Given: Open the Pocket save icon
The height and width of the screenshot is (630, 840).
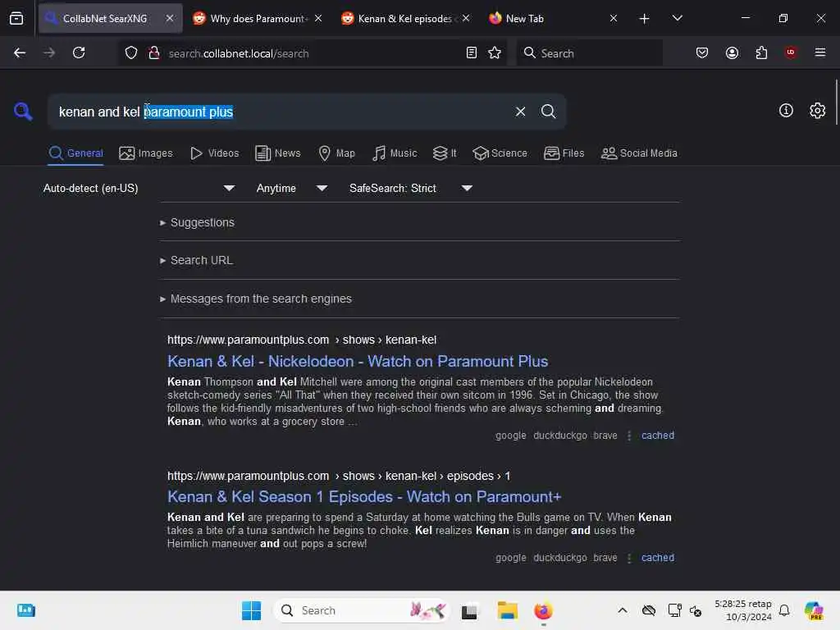Looking at the screenshot, I should [x=702, y=52].
